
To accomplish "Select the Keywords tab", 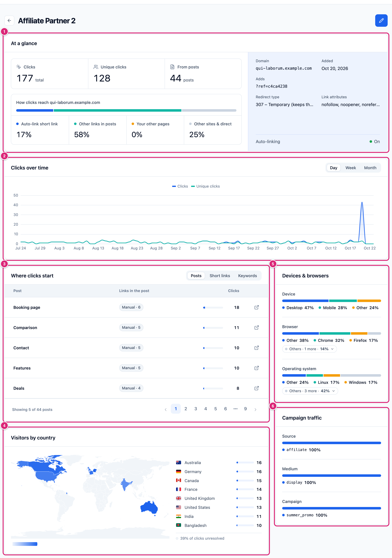I will pos(247,276).
